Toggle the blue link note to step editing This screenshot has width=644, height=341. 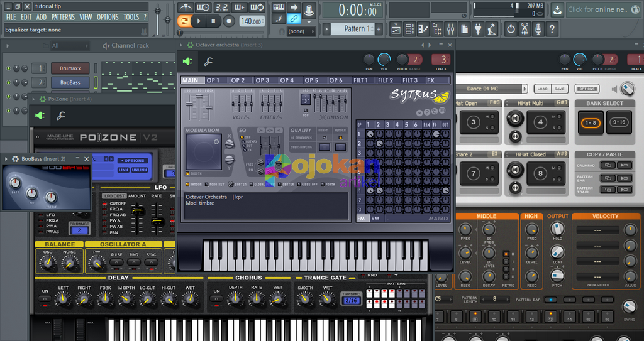294,19
